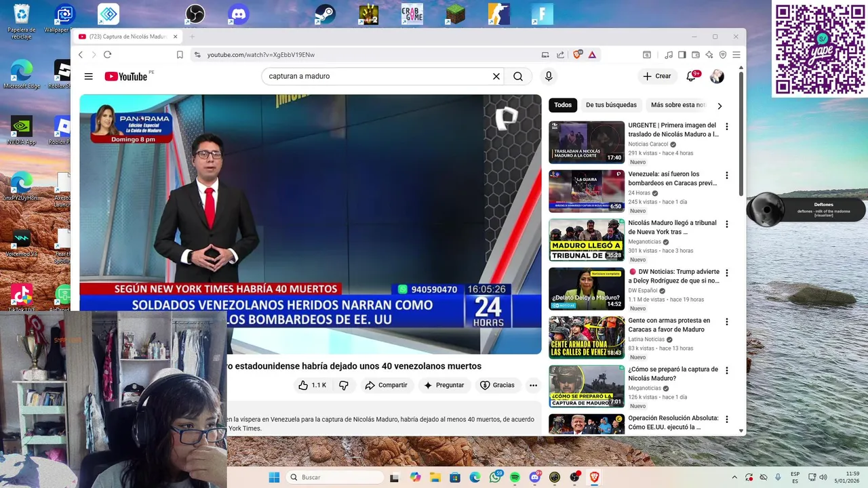This screenshot has height=488, width=868.
Task: Start voice search with microphone
Action: tap(549, 77)
